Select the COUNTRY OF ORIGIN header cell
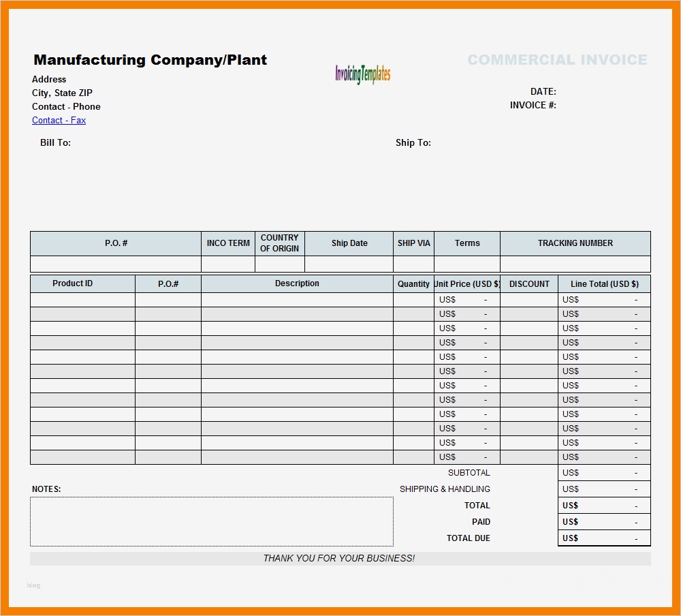The width and height of the screenshot is (681, 616). [x=280, y=243]
